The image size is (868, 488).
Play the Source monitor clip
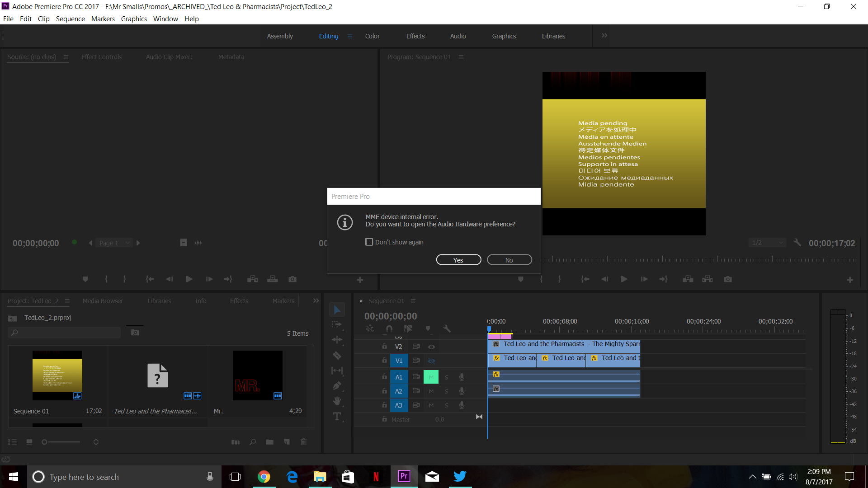(x=189, y=279)
